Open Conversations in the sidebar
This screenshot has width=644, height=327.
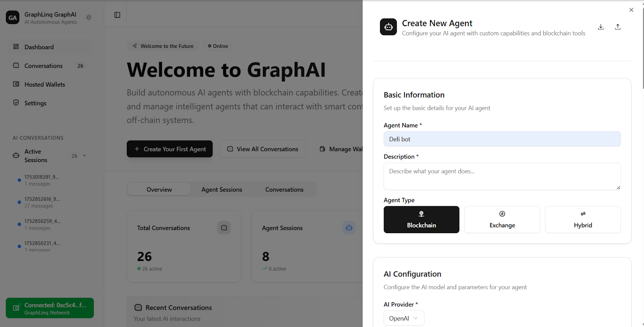[50, 66]
